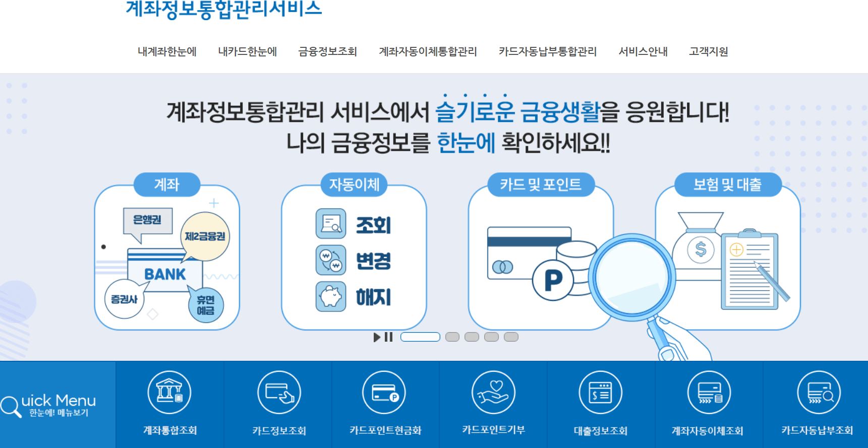Image resolution: width=868 pixels, height=448 pixels.
Task: Open the 카드자동납부조회 search icon
Action: (819, 392)
